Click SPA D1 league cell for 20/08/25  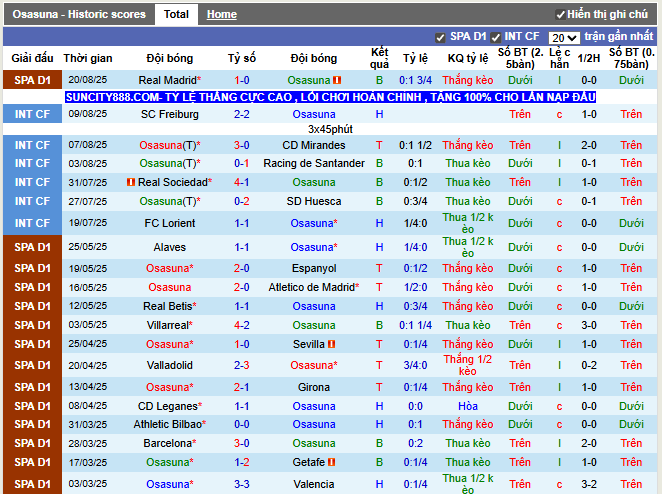tap(33, 80)
